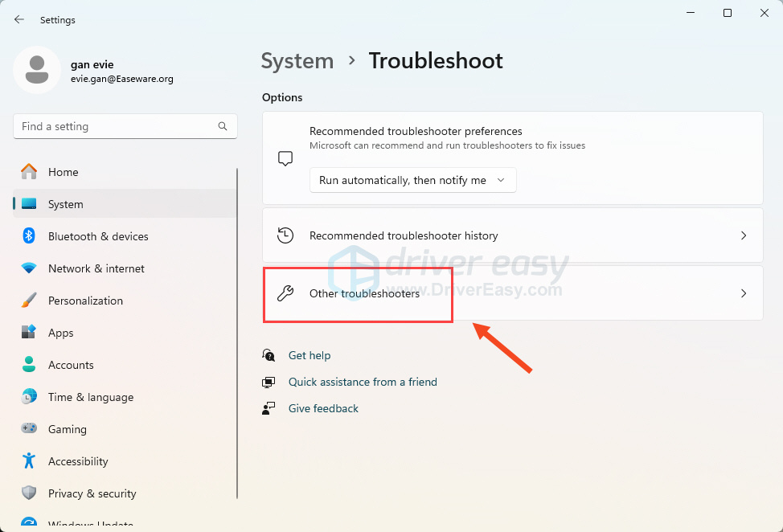Select Home in the navigation sidebar

(64, 172)
